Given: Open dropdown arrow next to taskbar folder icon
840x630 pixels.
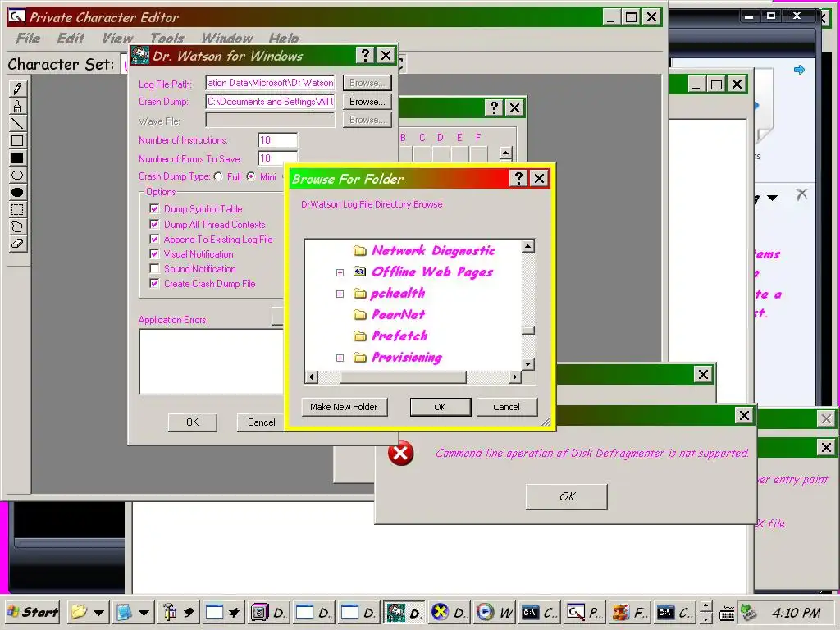Looking at the screenshot, I should coord(98,612).
